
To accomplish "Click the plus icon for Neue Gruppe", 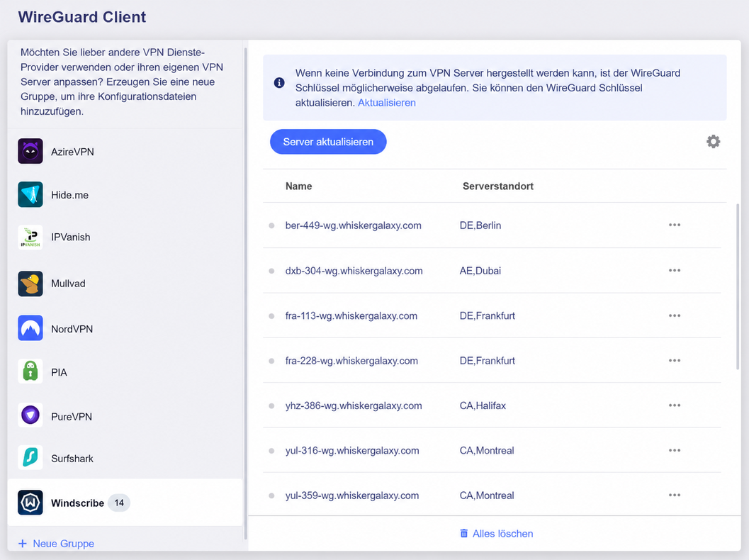I will click(x=23, y=543).
